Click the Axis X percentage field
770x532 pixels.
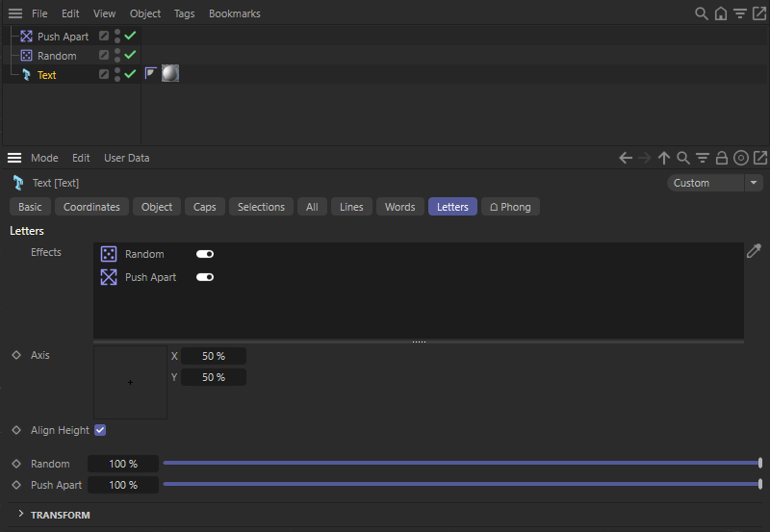tap(213, 356)
